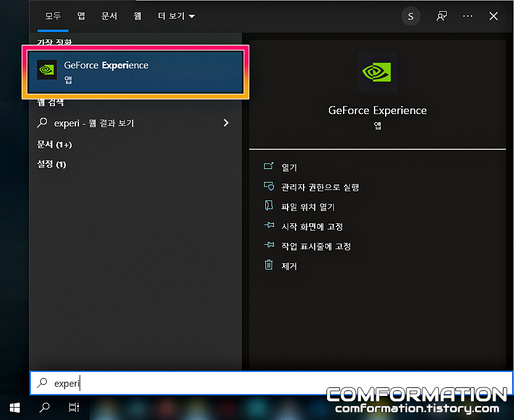This screenshot has height=420, width=514.
Task: Expand web result chevron arrow
Action: (x=226, y=123)
